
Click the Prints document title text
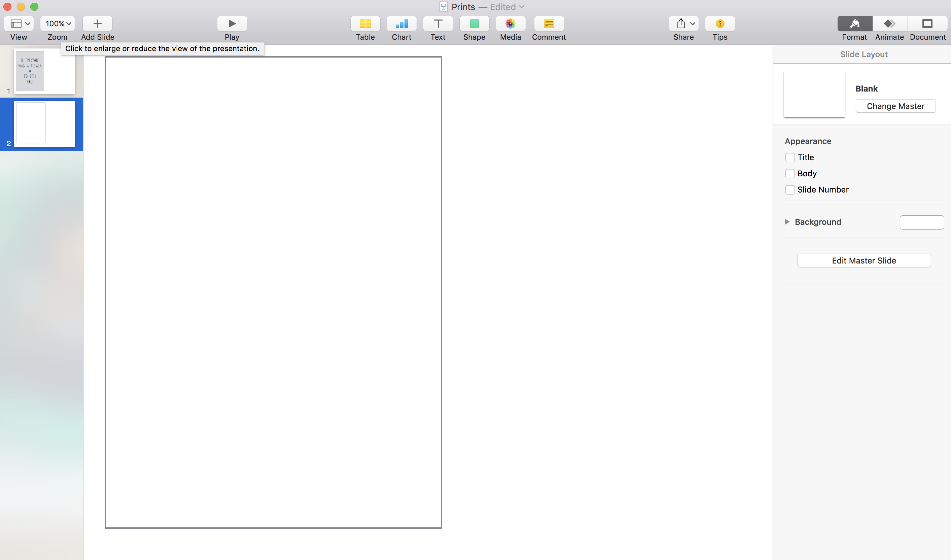[x=463, y=7]
